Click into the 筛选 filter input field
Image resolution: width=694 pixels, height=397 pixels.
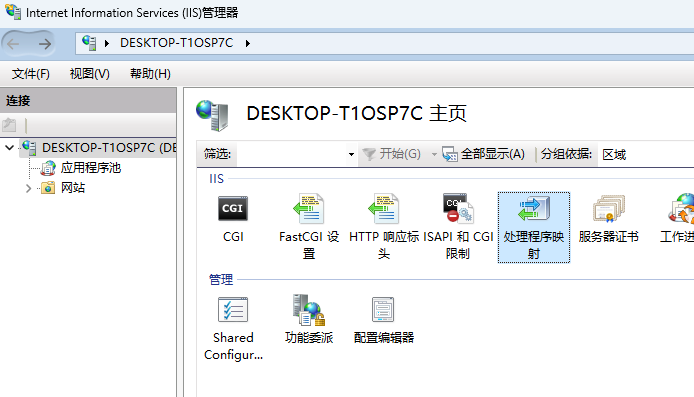[x=291, y=154]
